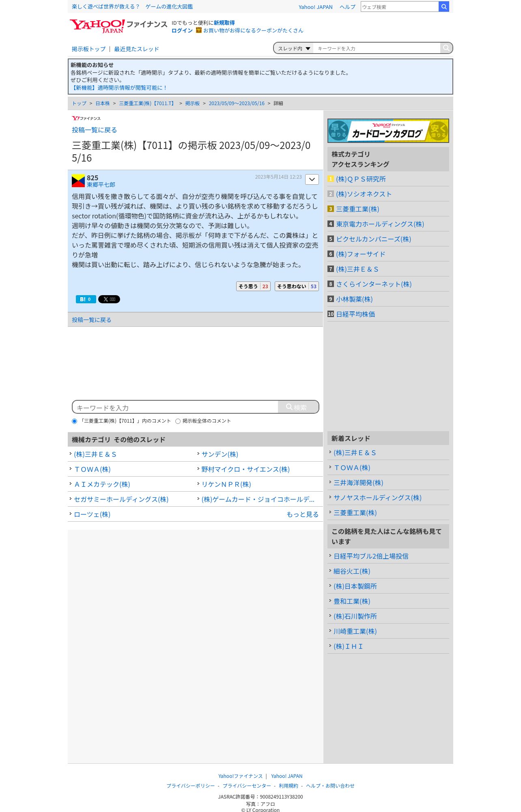Click the Hatena Bookmark B! button
521x812 pixels.
tap(86, 299)
